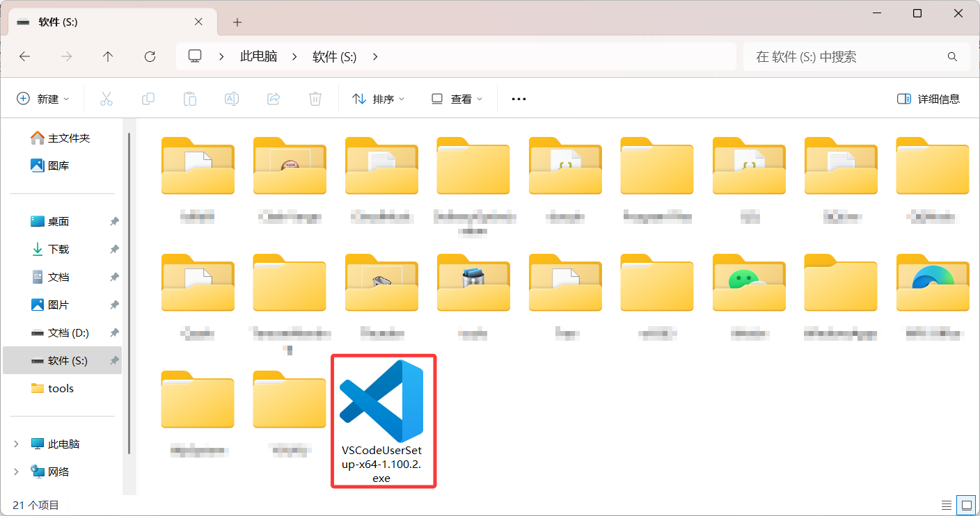Open the 新建 dropdown menu
This screenshot has width=980, height=516.
[42, 99]
